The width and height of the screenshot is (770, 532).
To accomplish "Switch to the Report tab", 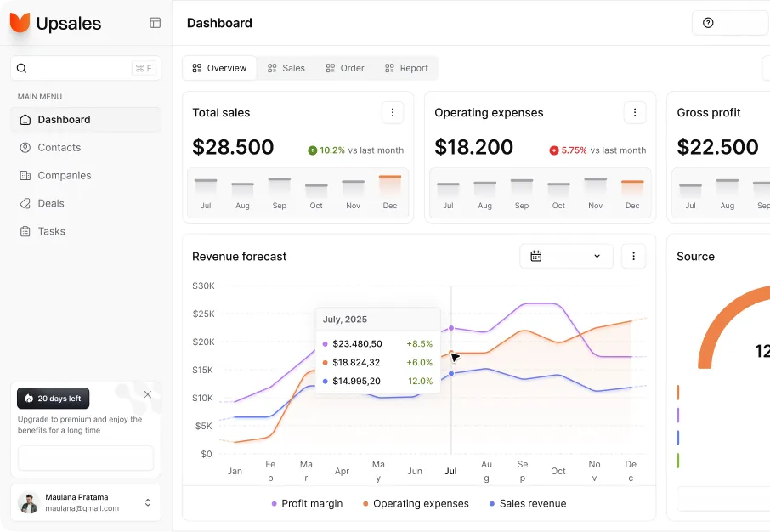I will coord(406,67).
